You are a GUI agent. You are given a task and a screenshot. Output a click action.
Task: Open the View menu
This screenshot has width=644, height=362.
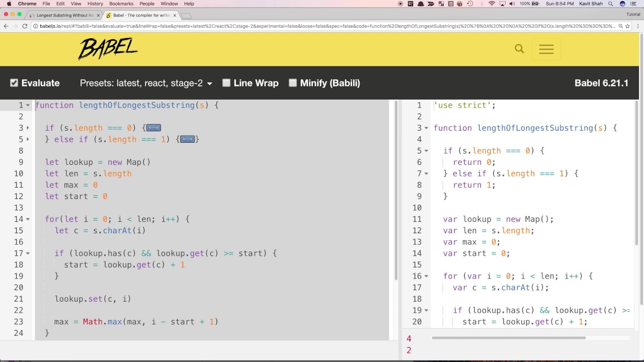(76, 4)
